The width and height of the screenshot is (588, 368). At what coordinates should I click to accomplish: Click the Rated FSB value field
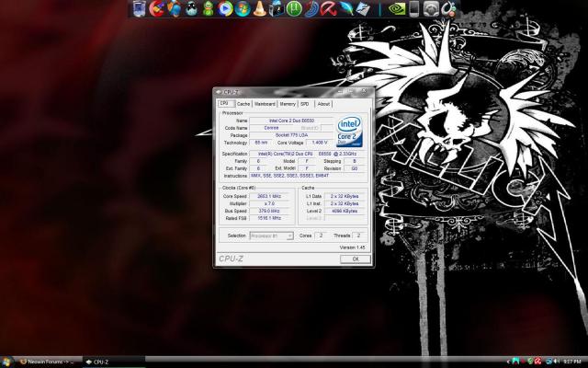(269, 218)
